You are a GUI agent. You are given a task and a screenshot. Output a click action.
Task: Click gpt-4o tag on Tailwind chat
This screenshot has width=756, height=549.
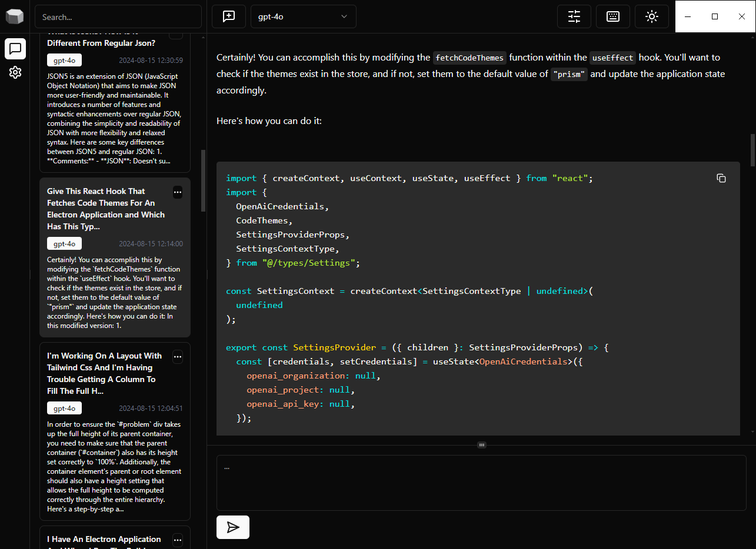pos(64,408)
